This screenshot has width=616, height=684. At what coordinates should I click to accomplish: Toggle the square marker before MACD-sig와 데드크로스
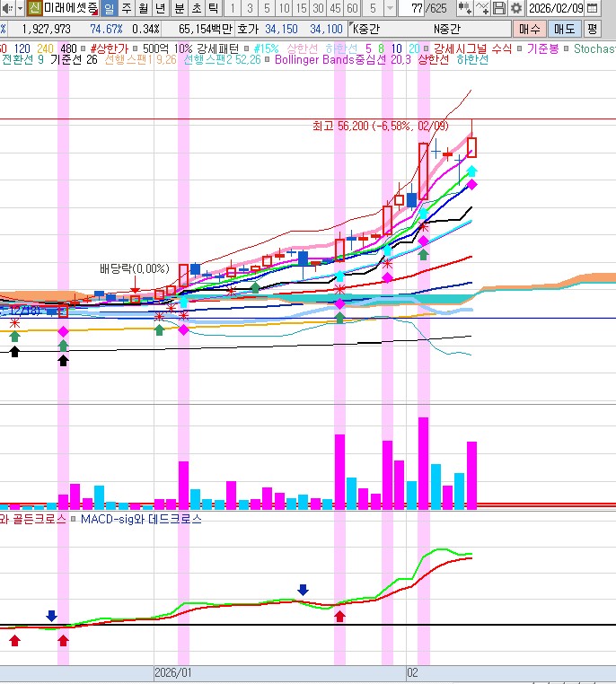74,519
